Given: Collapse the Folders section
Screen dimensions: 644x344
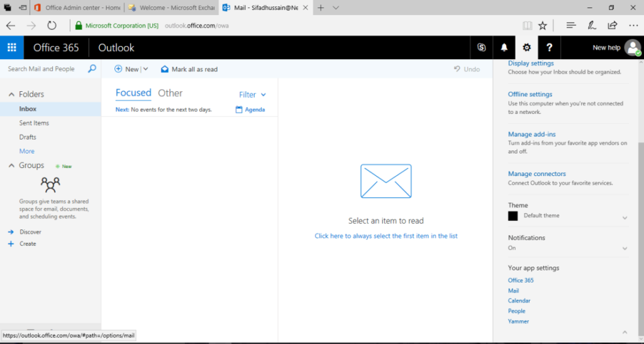Looking at the screenshot, I should [11, 94].
